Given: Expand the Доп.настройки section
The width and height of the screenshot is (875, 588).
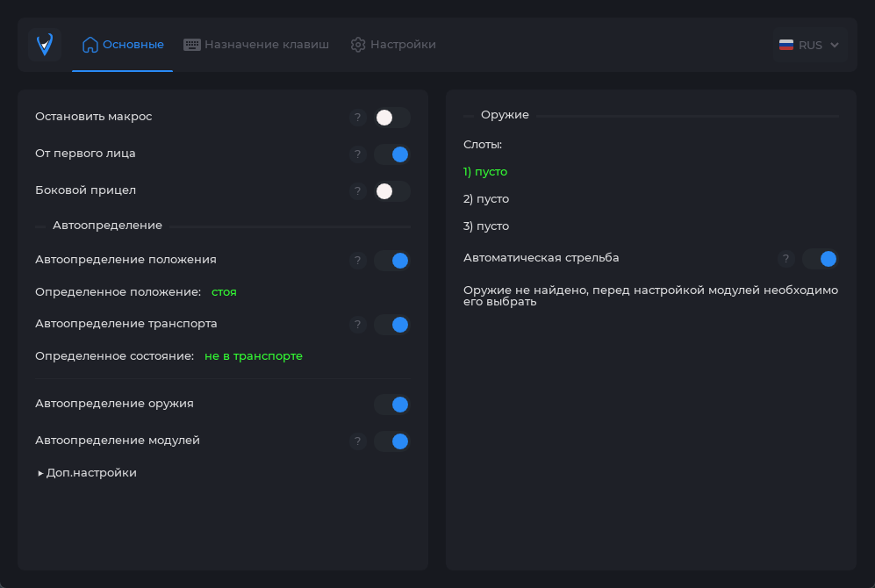Looking at the screenshot, I should (87, 473).
